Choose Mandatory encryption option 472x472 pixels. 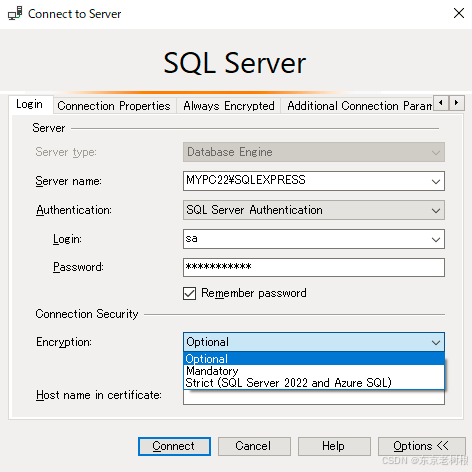(x=314, y=371)
